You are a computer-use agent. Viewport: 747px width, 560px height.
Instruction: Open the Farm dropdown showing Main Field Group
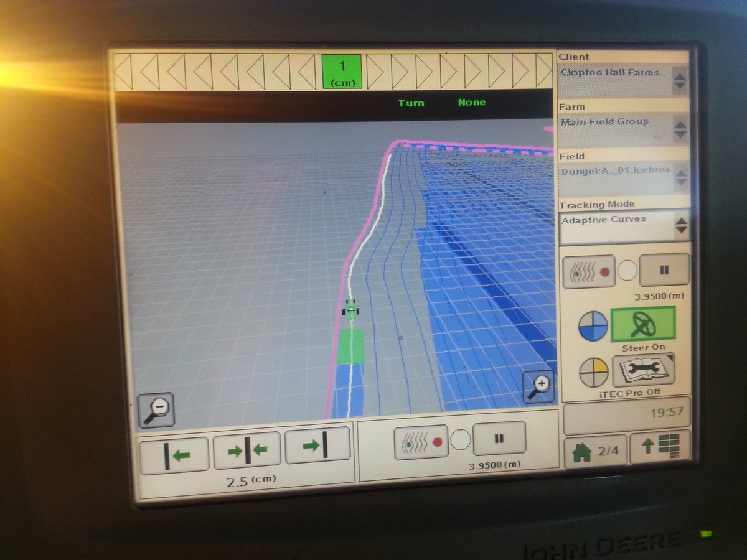click(623, 129)
